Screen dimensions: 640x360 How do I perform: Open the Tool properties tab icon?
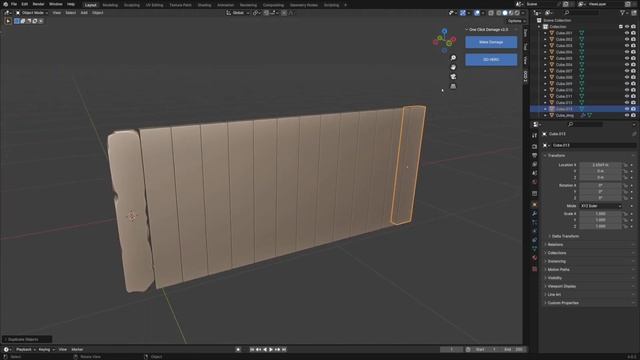[x=534, y=136]
